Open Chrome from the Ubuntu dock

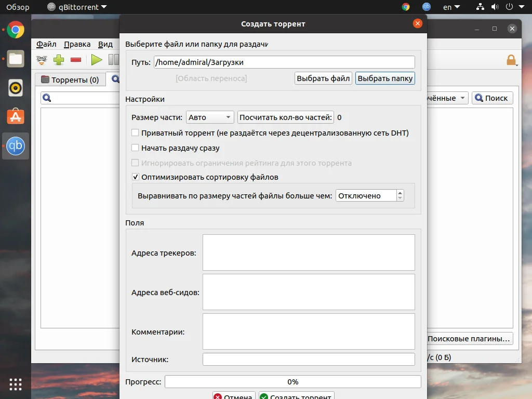click(x=15, y=30)
